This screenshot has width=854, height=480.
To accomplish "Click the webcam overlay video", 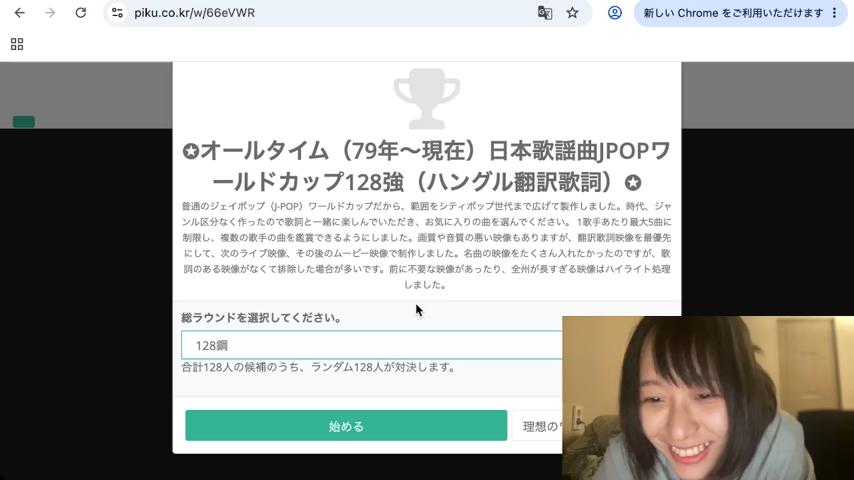I will (708, 398).
